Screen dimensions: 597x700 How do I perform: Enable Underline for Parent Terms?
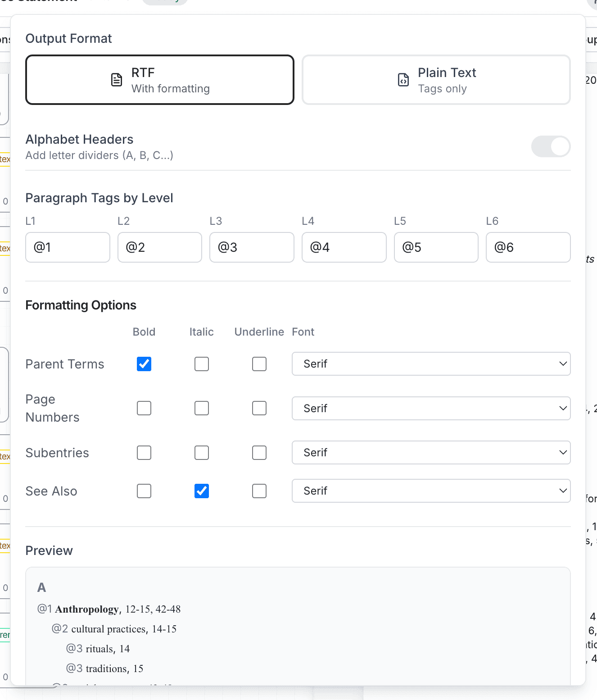[259, 364]
